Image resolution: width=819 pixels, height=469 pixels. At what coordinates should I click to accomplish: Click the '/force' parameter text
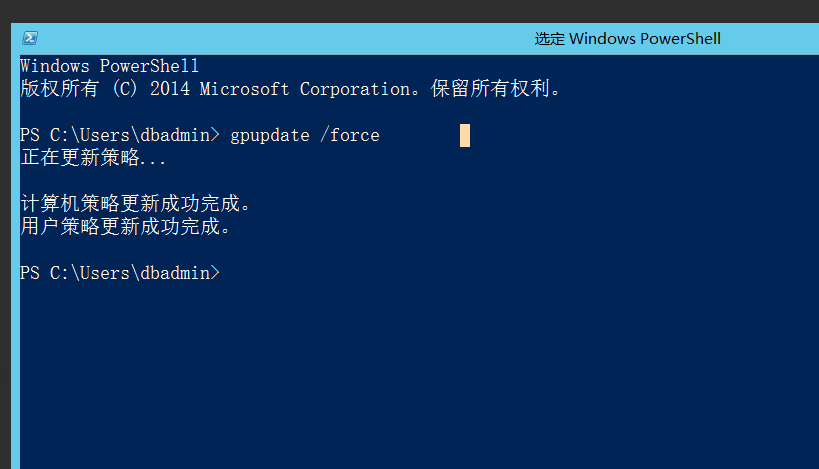(x=350, y=135)
